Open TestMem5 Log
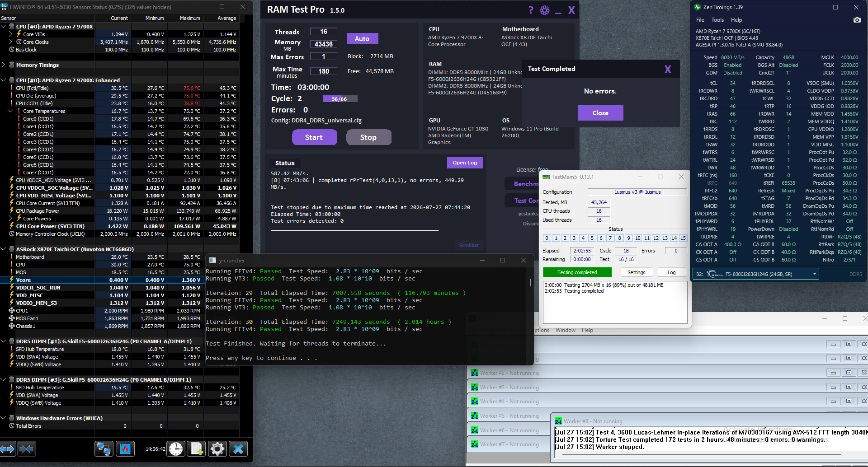The width and height of the screenshot is (868, 467). click(671, 272)
